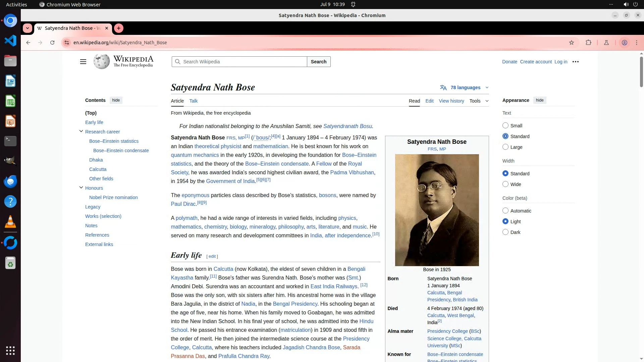Collapse the Research career section in contents

(81, 131)
